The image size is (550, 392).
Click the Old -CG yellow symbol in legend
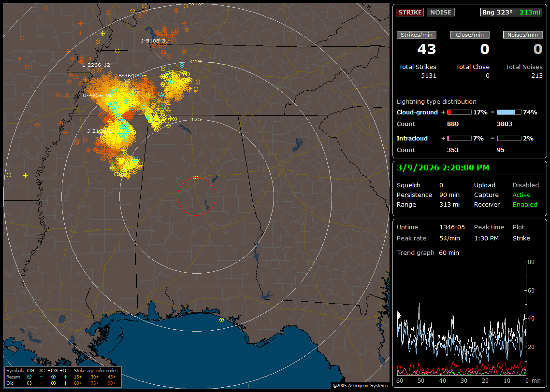click(x=29, y=383)
